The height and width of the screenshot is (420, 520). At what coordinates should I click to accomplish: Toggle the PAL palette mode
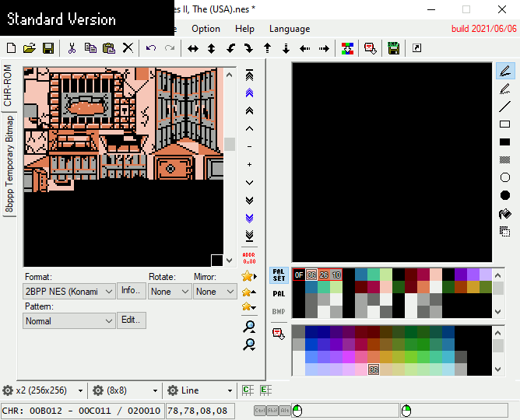click(279, 293)
